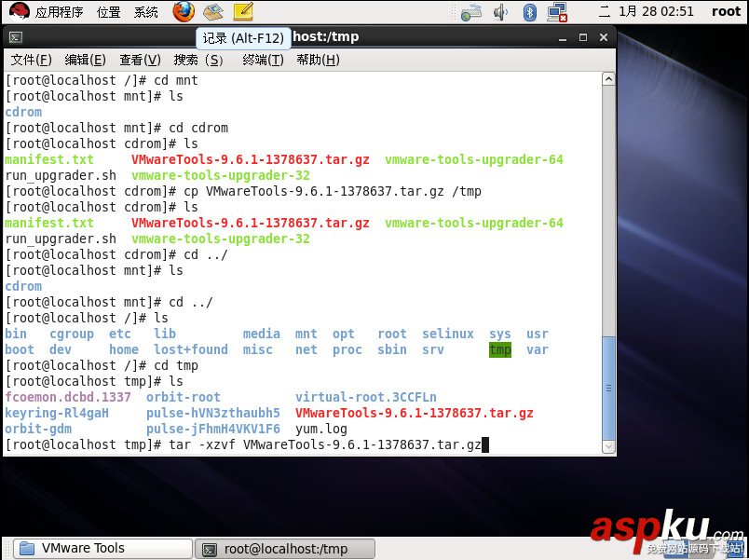Click orbit-root in the tmp listing
This screenshot has height=560, width=749.
[x=184, y=398]
